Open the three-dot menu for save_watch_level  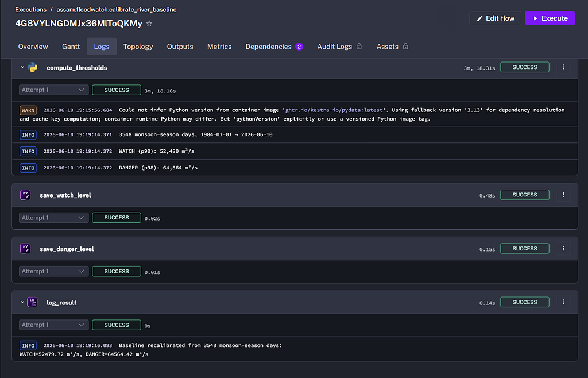(563, 195)
